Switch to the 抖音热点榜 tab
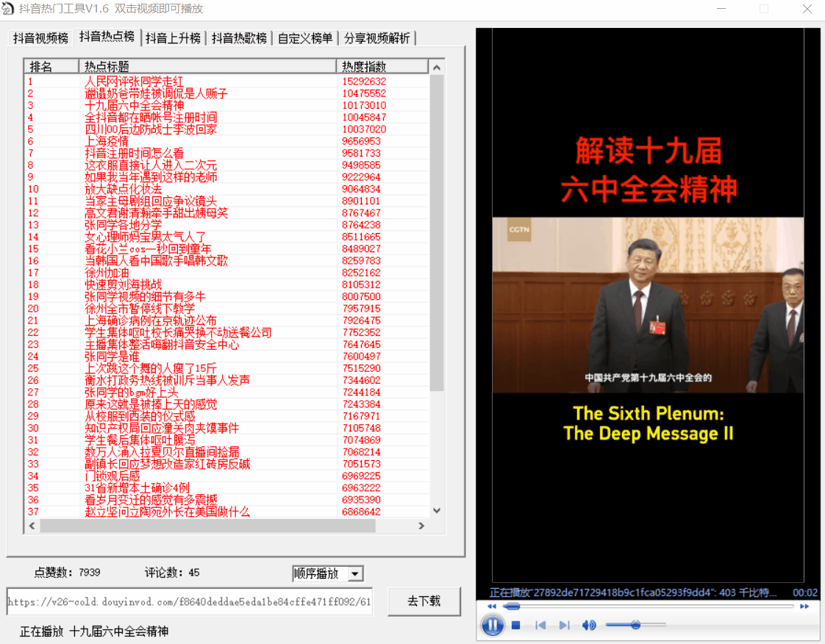The width and height of the screenshot is (825, 644). 107,36
